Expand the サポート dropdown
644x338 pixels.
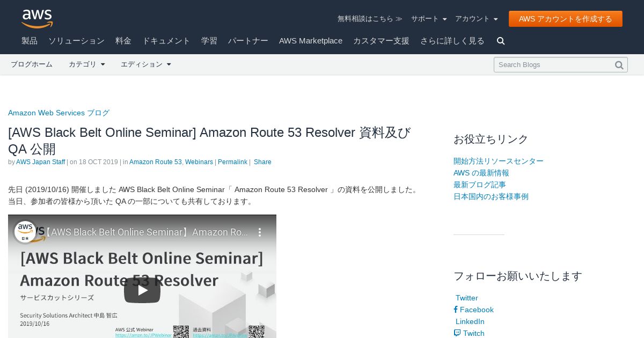[x=429, y=19]
